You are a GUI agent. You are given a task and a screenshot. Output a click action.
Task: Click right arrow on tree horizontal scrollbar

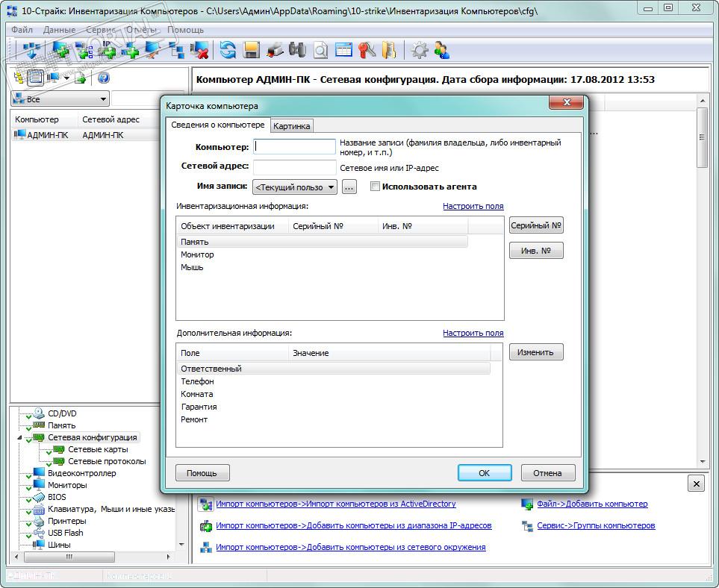(168, 557)
